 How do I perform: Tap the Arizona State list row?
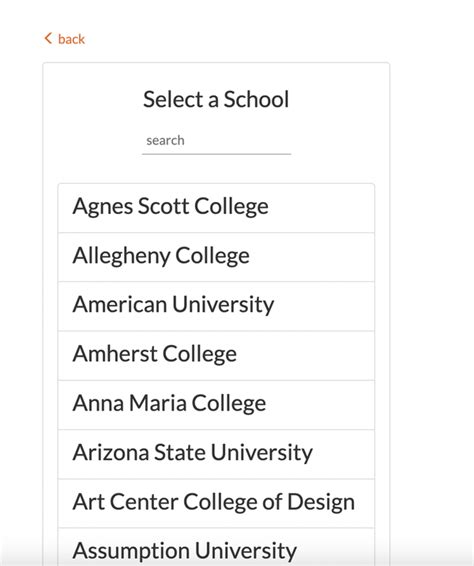[x=216, y=454]
